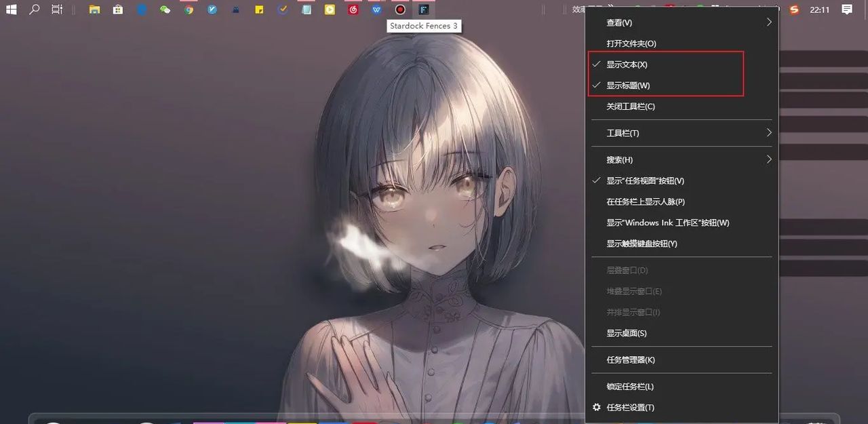868x424 pixels.
Task: Click the greyed 堆叠显示窗口(E) entry
Action: tap(682, 291)
